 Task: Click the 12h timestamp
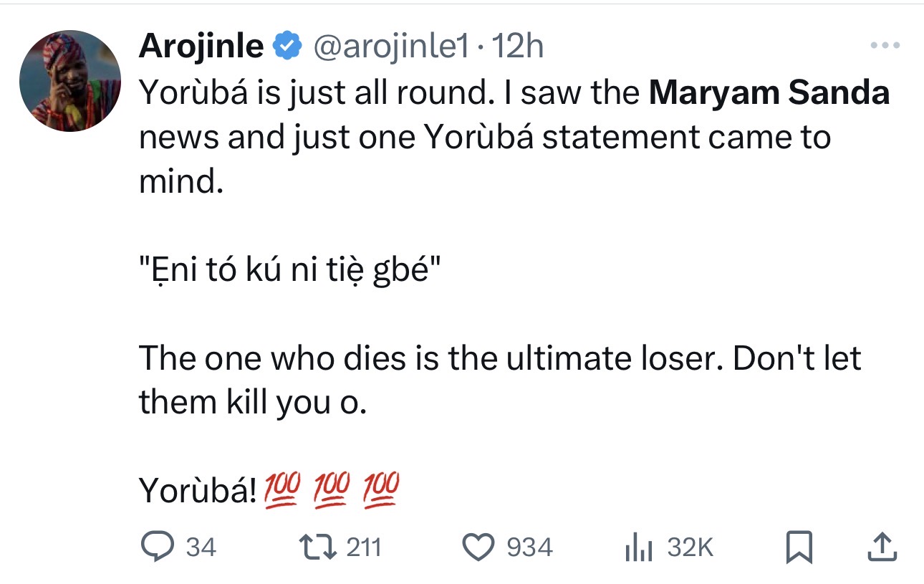pos(519,47)
